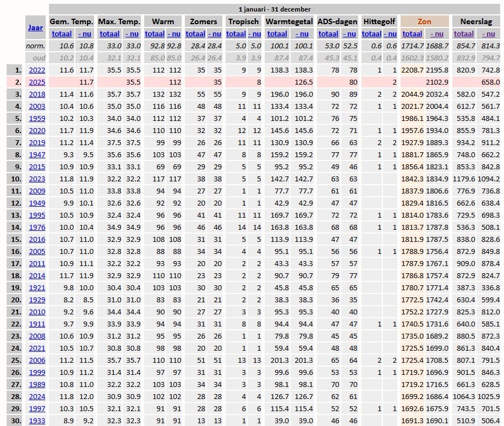
Task: Open the year 1933 link
Action: (x=37, y=421)
